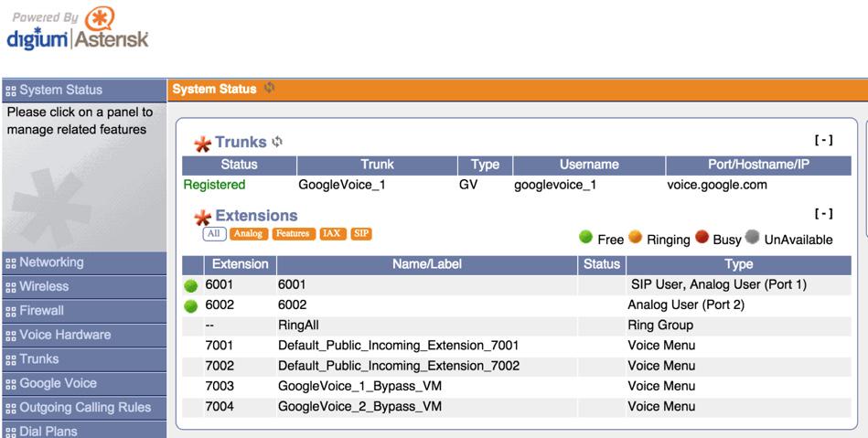This screenshot has width=868, height=438.
Task: Click the Digium Asterisk logo
Action: tap(78, 30)
